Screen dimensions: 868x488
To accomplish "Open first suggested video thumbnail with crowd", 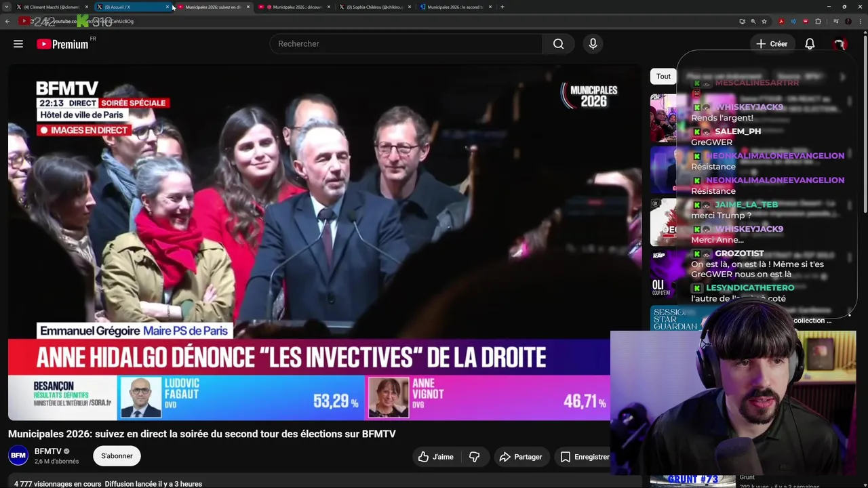I will pos(663,118).
